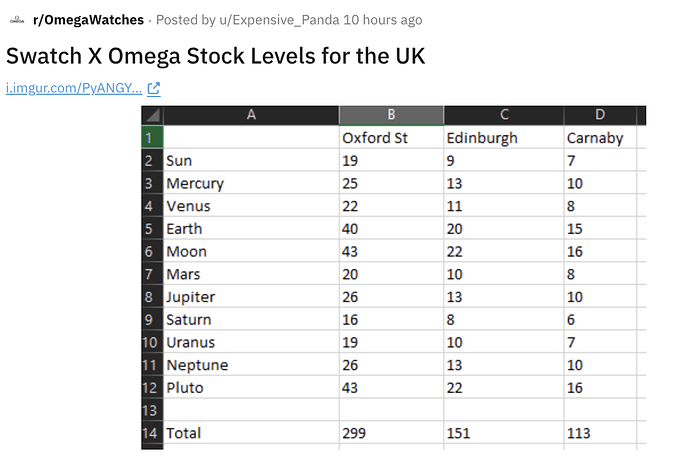The image size is (690, 460).
Task: Click the empty cell A1
Action: coord(251,137)
